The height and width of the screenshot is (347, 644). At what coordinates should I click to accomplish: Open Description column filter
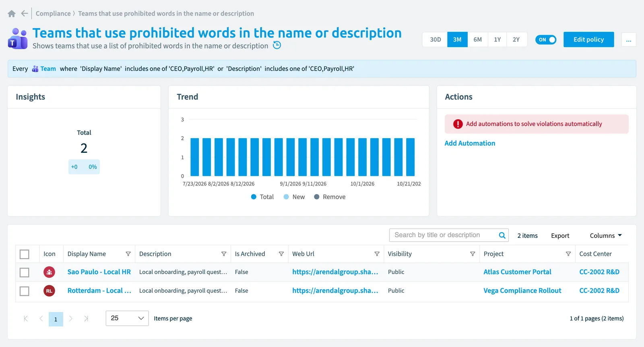tap(224, 254)
